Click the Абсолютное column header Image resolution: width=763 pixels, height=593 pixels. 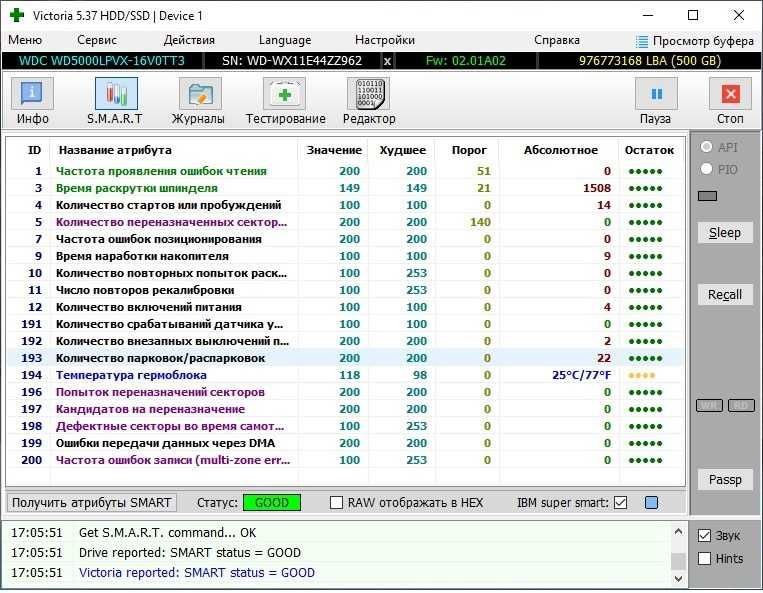coord(561,150)
